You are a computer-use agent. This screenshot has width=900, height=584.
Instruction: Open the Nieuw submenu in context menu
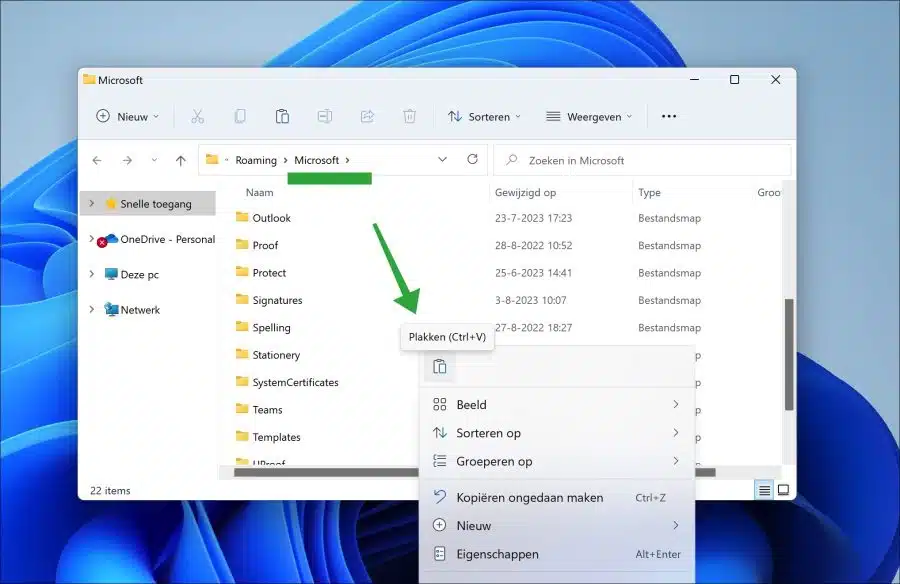557,525
